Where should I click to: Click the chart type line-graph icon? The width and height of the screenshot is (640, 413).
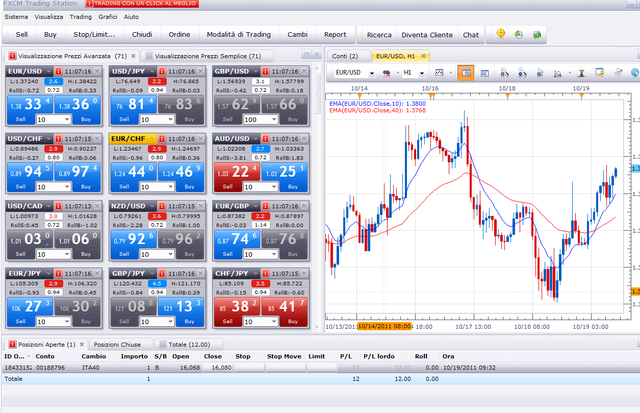(x=439, y=73)
